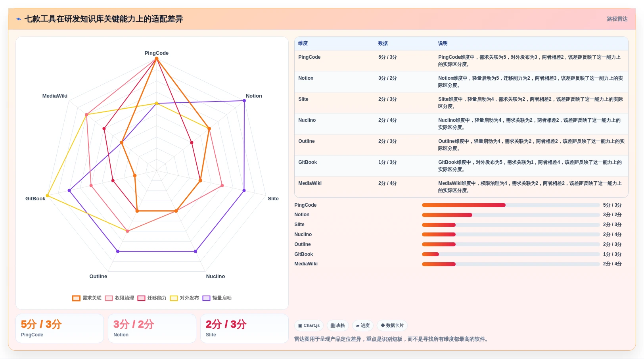Click the 路径雷达 label in header
644x359 pixels.
(x=617, y=19)
